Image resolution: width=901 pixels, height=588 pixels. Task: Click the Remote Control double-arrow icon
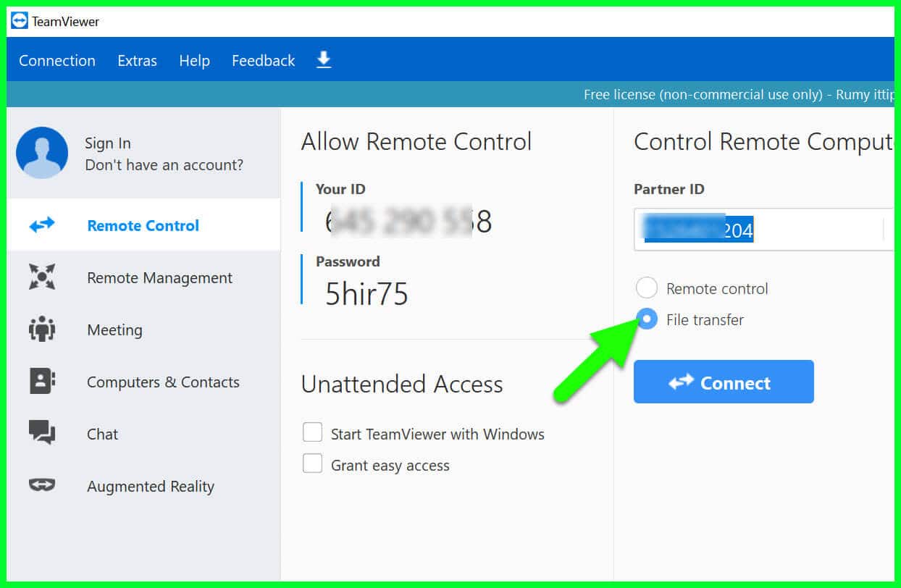42,225
